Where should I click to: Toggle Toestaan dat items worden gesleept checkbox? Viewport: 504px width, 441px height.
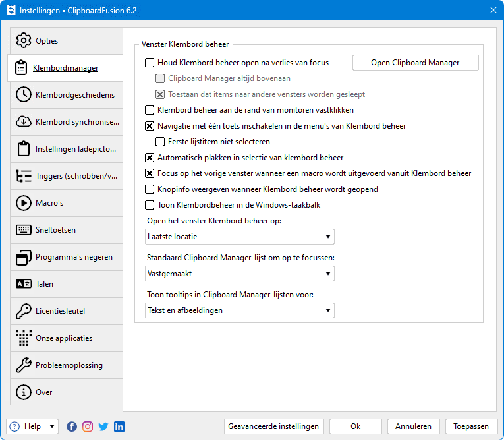coord(160,94)
